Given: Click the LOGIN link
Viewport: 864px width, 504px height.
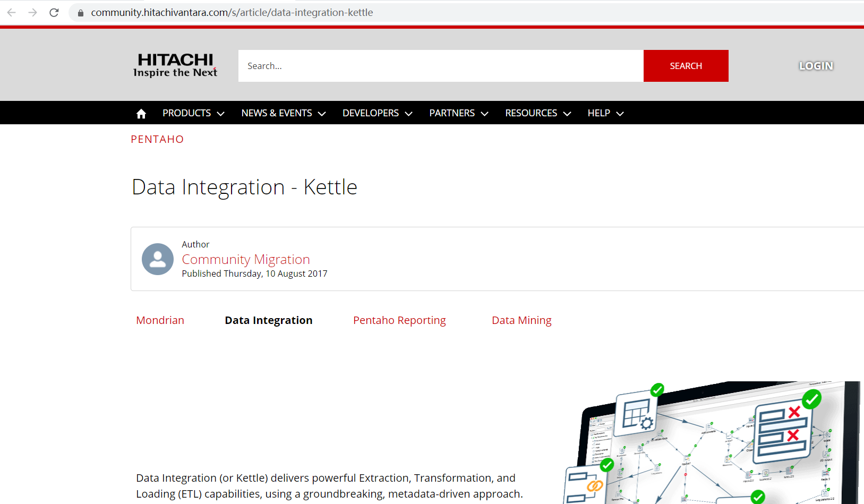Looking at the screenshot, I should click(816, 65).
